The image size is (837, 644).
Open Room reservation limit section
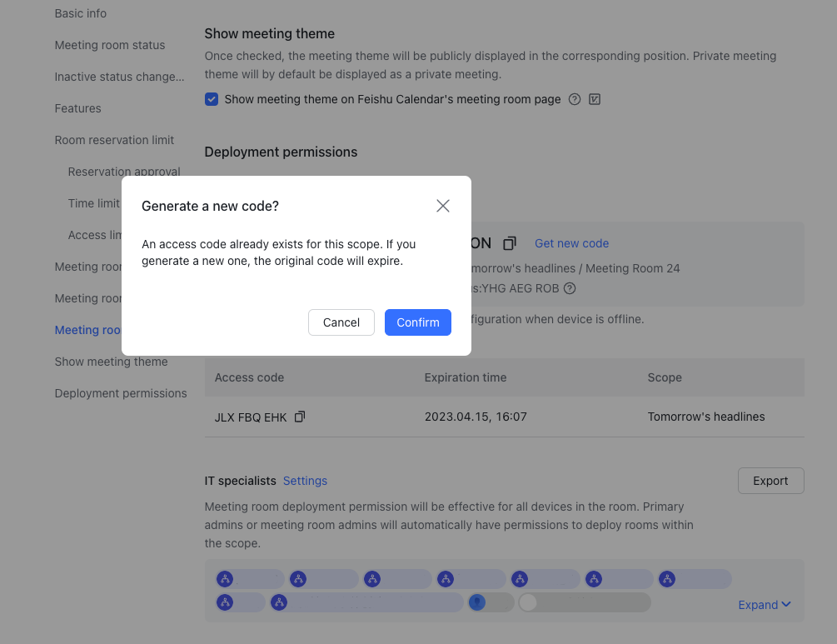114,141
